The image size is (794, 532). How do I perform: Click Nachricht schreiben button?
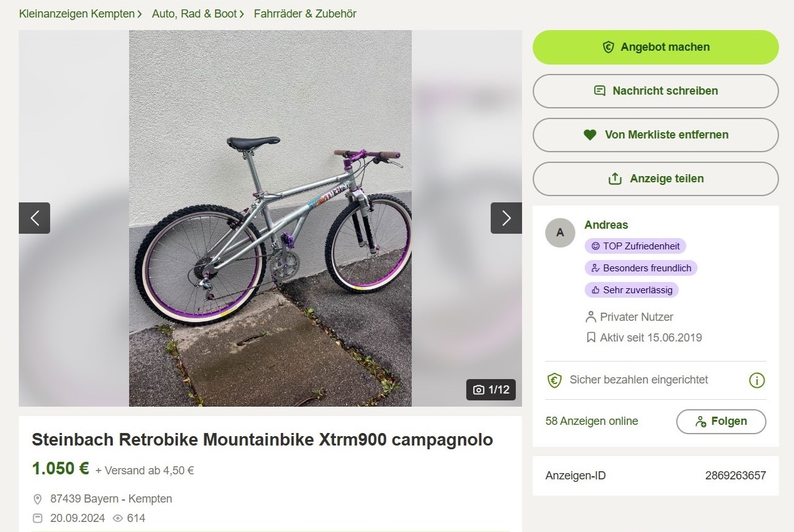point(656,91)
